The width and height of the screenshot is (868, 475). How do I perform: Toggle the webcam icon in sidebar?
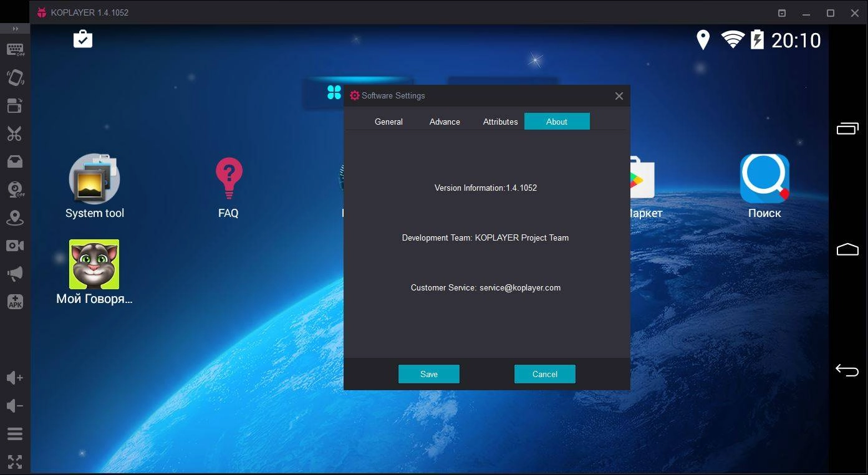coord(15,190)
